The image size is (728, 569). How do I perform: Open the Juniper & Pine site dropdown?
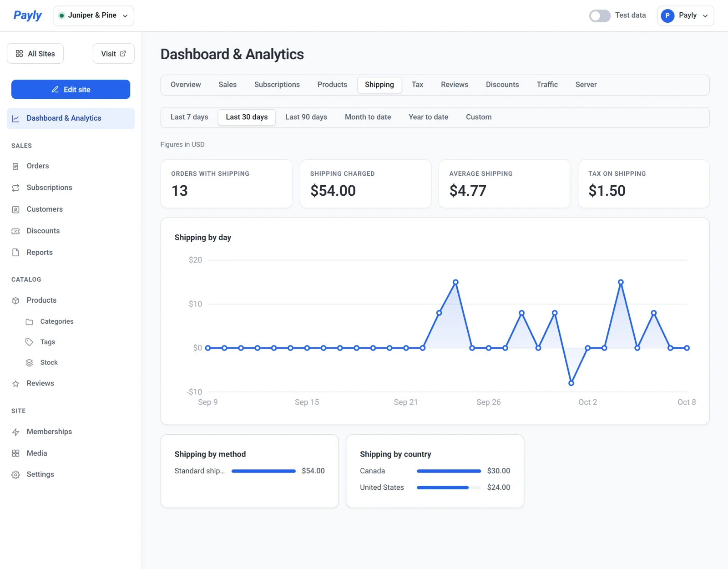[94, 16]
